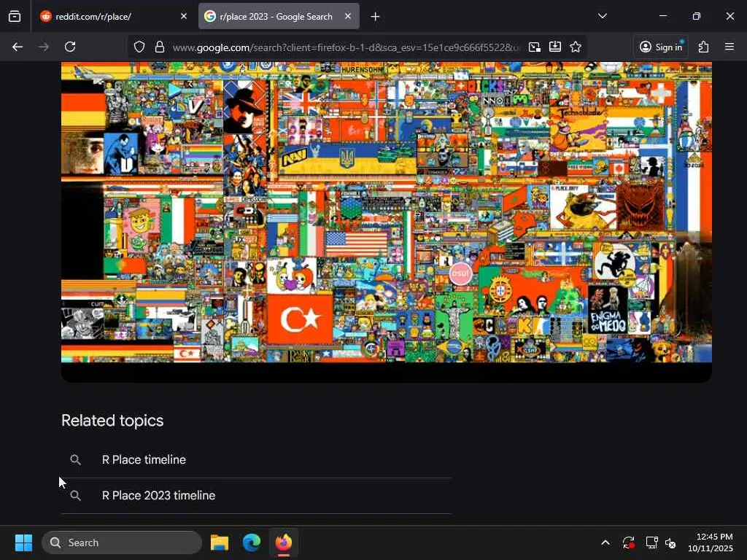
Task: Open the Windows Start menu
Action: pyautogui.click(x=23, y=542)
